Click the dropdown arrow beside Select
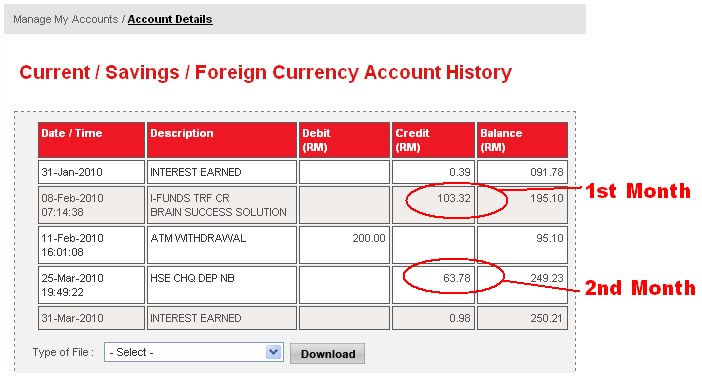The image size is (702, 379). point(274,352)
